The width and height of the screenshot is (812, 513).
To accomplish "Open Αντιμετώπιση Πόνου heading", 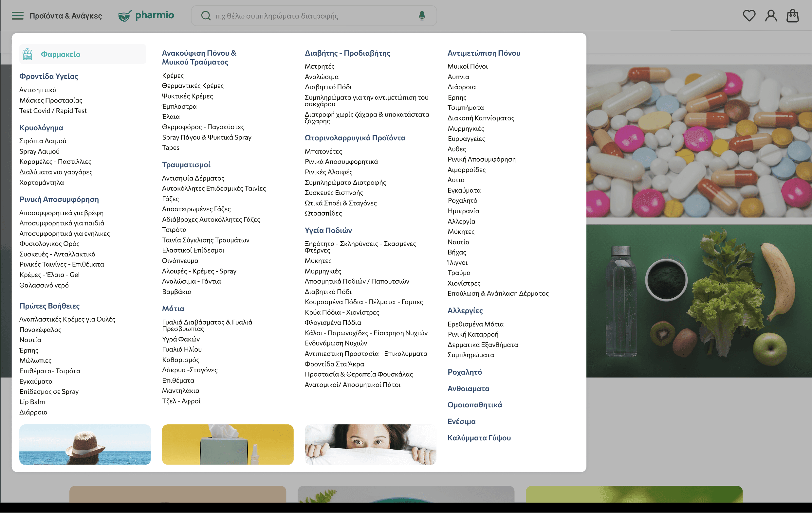I will [x=484, y=53].
